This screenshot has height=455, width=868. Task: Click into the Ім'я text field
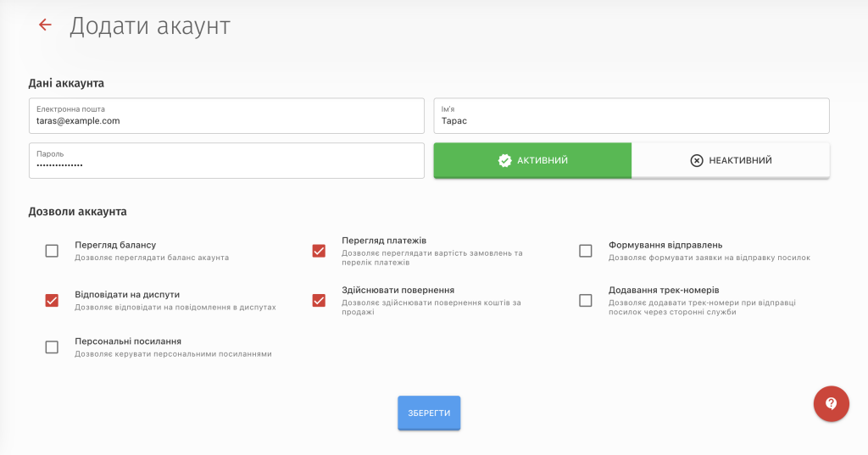[x=631, y=120]
